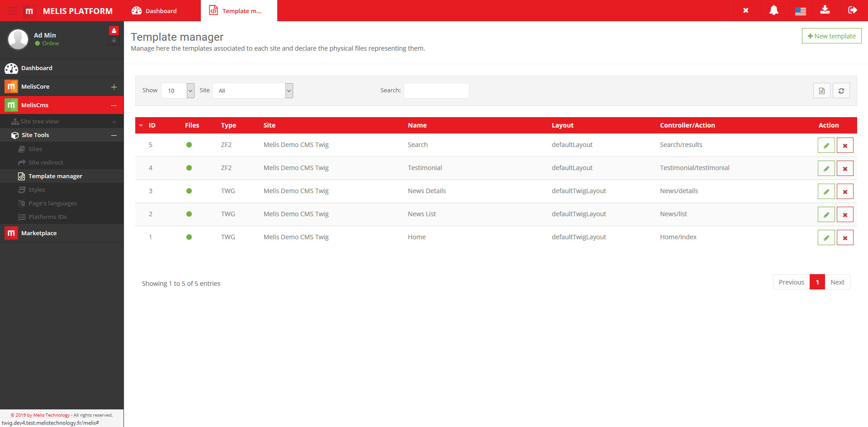Open the language flag selector
The image size is (868, 427).
coord(800,11)
